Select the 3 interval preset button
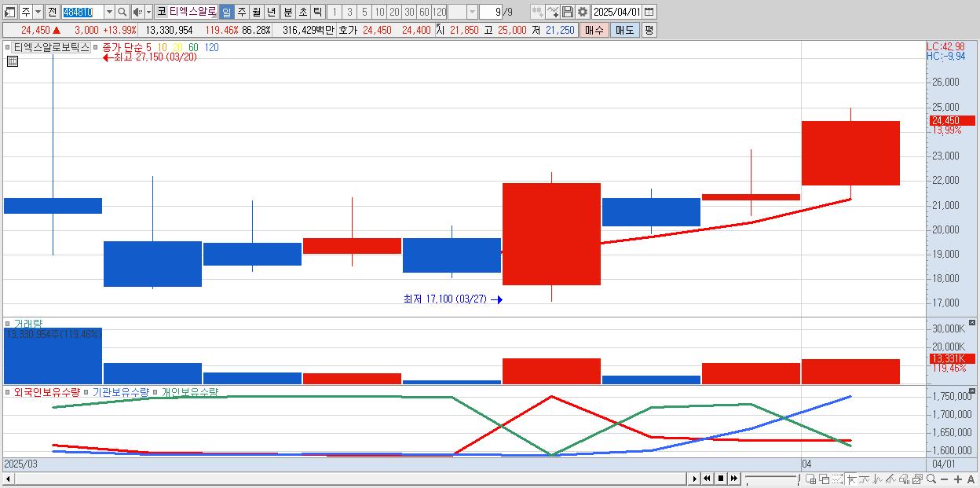 [x=349, y=12]
